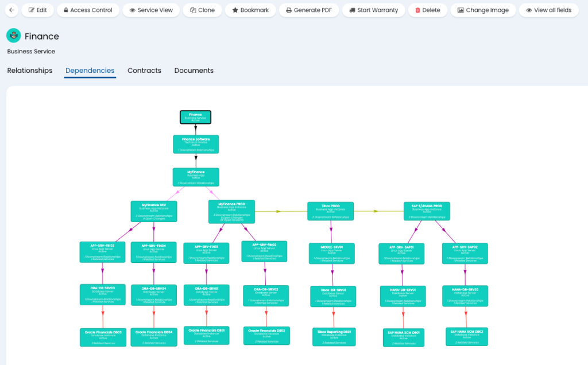Open the Relationships tab
Image resolution: width=588 pixels, height=365 pixels.
pos(30,71)
